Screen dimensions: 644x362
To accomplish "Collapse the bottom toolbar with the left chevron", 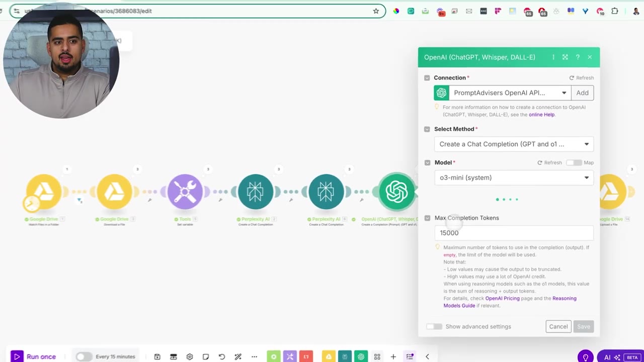I will [x=427, y=356].
